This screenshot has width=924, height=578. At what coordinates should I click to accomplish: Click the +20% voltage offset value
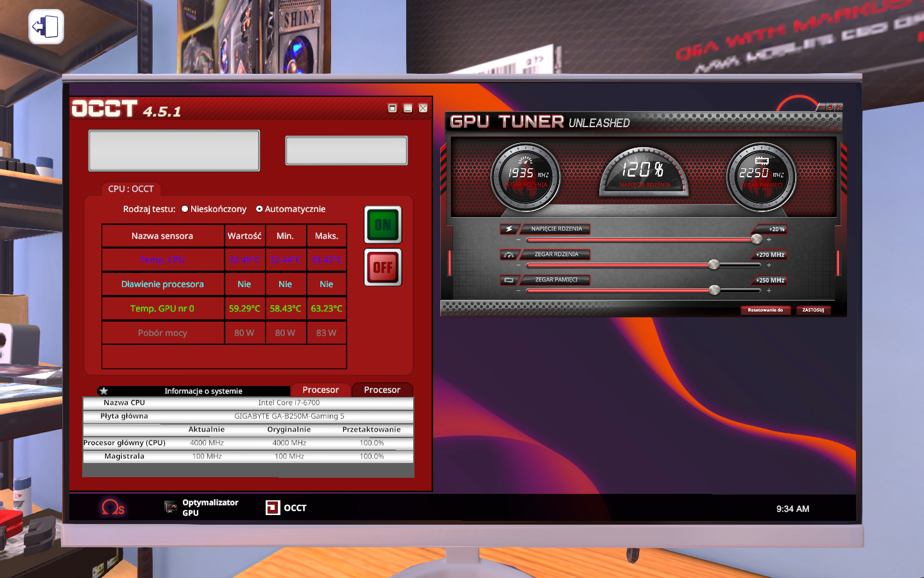[x=776, y=229]
